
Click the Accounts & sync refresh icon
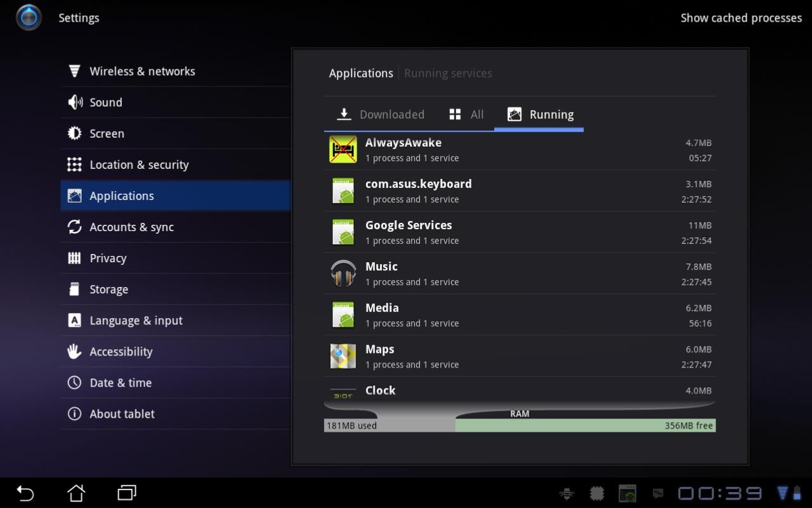click(74, 227)
